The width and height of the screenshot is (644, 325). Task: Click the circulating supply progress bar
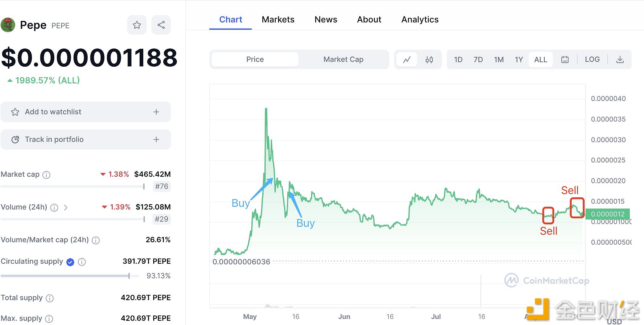click(x=70, y=276)
